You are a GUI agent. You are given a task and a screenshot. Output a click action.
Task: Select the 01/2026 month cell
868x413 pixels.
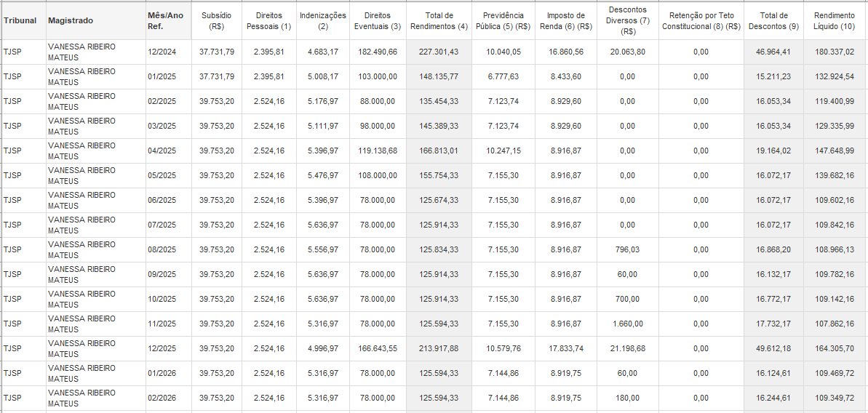[x=168, y=373]
